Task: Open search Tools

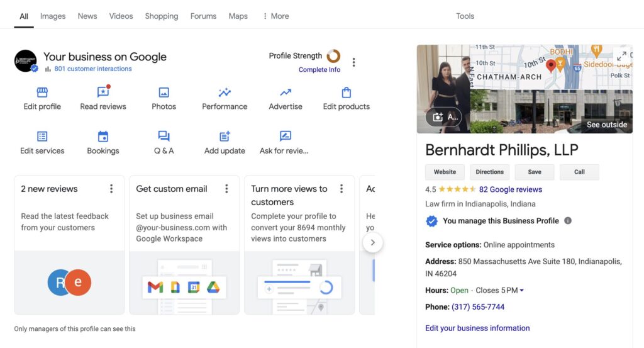Action: (465, 16)
